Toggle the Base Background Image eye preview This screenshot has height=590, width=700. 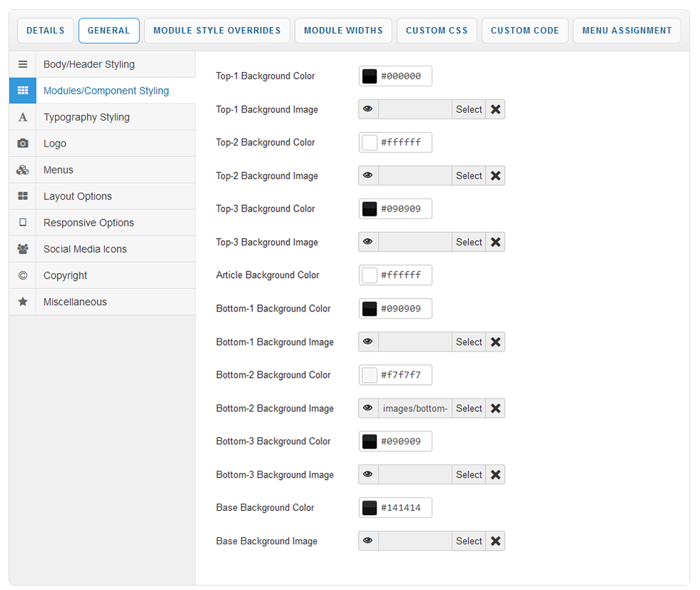[368, 541]
